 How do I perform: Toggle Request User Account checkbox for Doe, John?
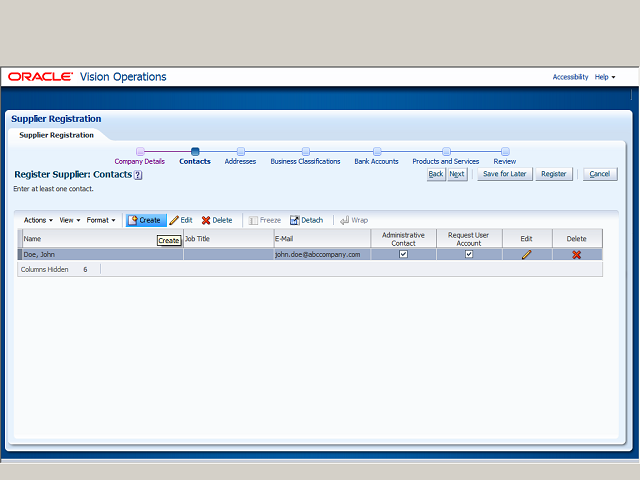pyautogui.click(x=469, y=254)
